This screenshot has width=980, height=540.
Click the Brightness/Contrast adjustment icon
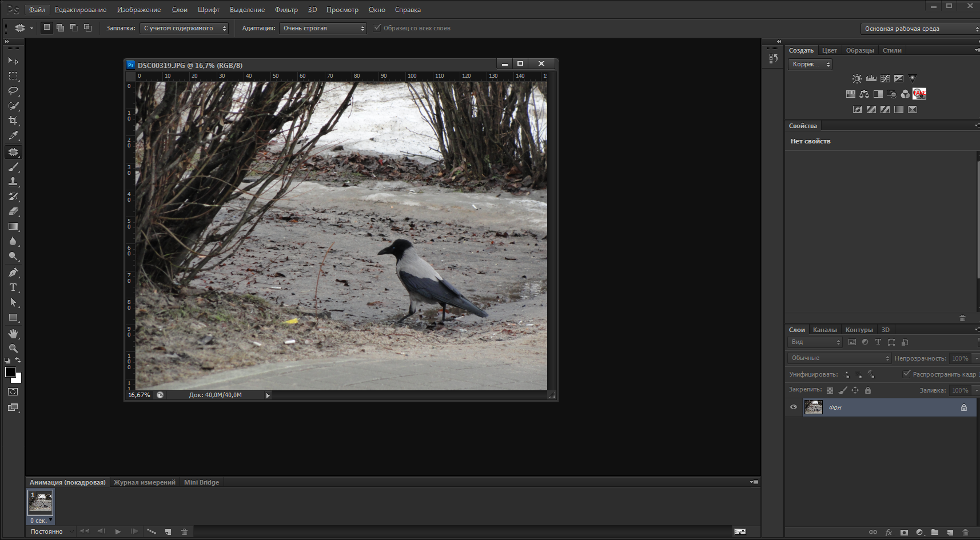[856, 79]
